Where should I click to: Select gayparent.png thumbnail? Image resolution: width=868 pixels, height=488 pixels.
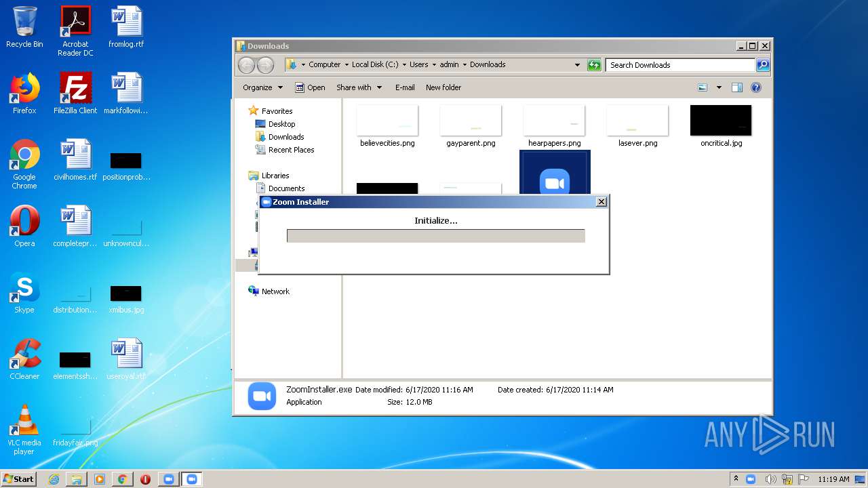coord(471,126)
